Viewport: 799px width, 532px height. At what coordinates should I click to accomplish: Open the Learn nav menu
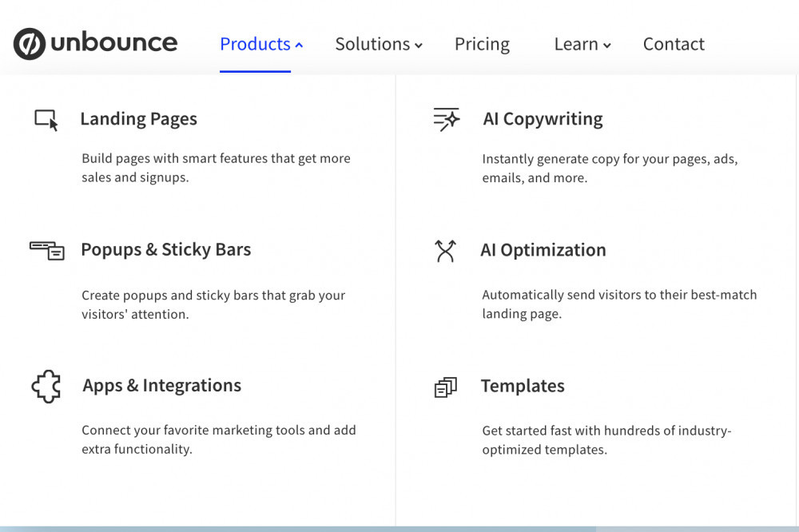(576, 45)
